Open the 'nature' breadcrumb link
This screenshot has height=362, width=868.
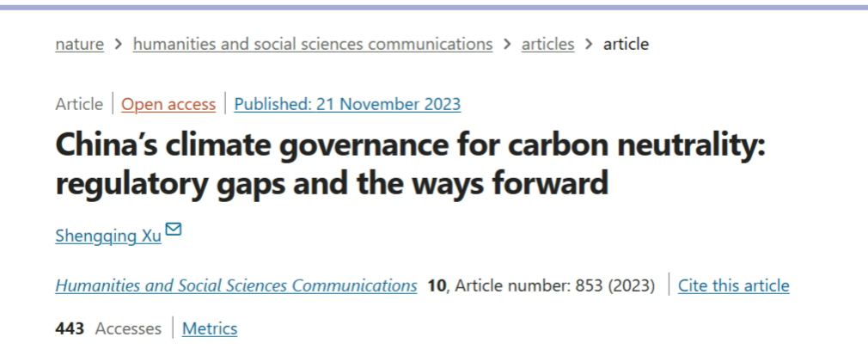coord(79,44)
